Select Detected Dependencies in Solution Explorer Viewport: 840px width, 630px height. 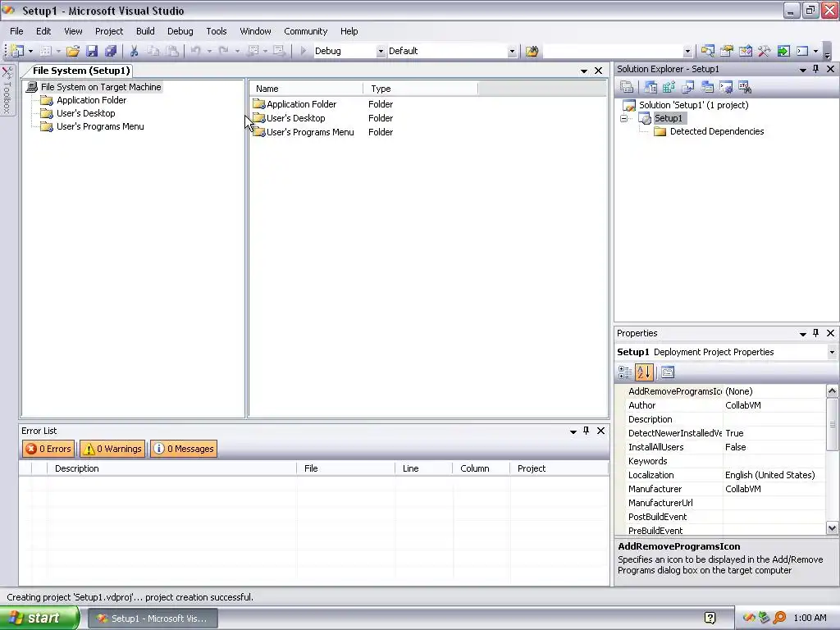point(717,131)
